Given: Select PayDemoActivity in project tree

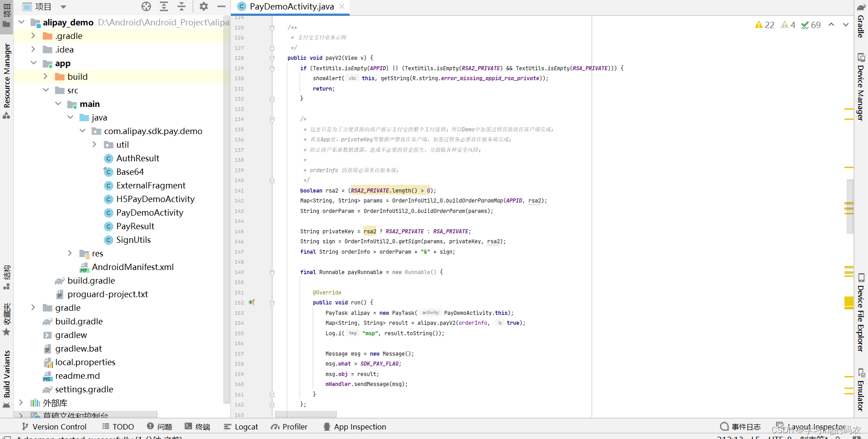Looking at the screenshot, I should click(149, 212).
